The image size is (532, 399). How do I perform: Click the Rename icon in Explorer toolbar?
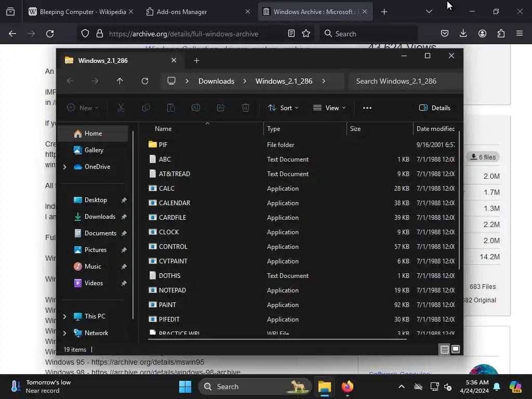(196, 108)
